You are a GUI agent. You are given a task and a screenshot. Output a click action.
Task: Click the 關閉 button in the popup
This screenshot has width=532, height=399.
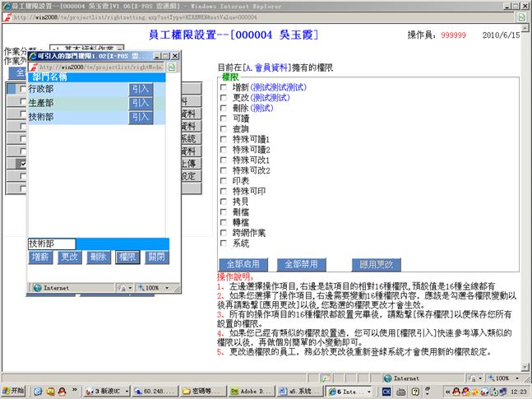pos(155,257)
